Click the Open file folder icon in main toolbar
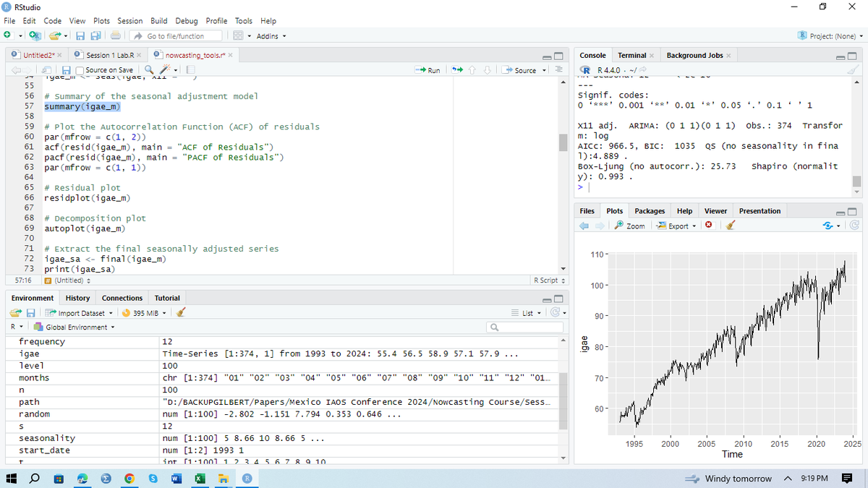This screenshot has width=868, height=488. 54,36
